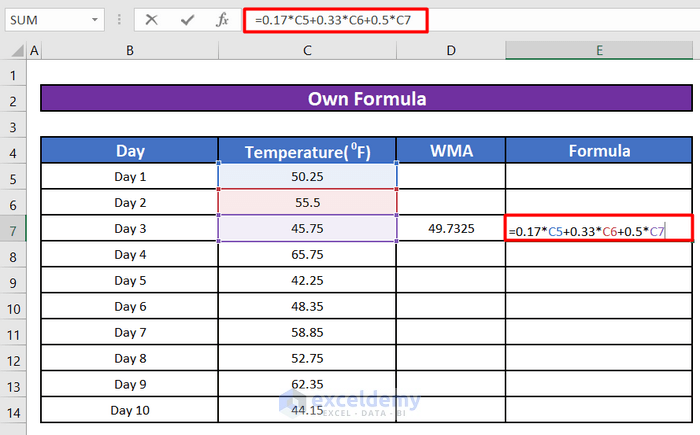Click in the formula bar text

(333, 20)
